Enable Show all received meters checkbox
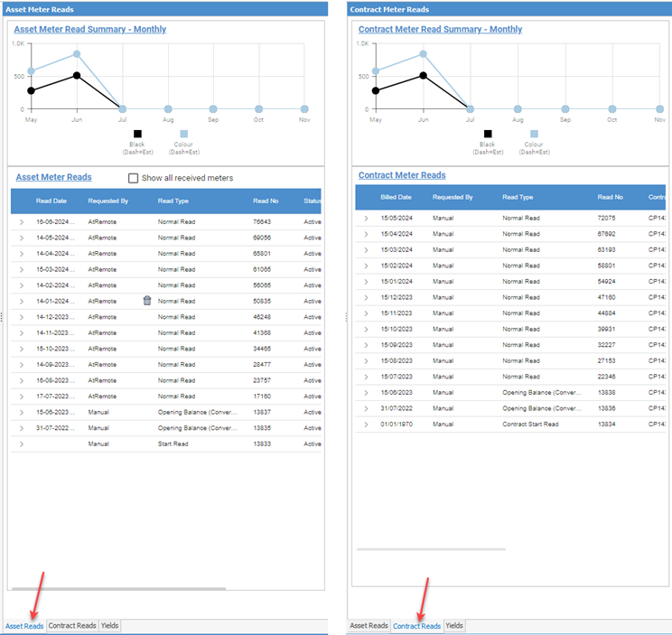Viewport: 672px width, 635px height. click(134, 178)
